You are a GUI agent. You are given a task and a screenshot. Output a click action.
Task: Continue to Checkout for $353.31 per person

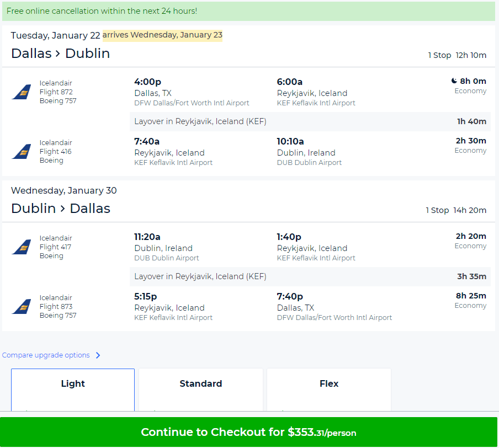click(x=248, y=432)
